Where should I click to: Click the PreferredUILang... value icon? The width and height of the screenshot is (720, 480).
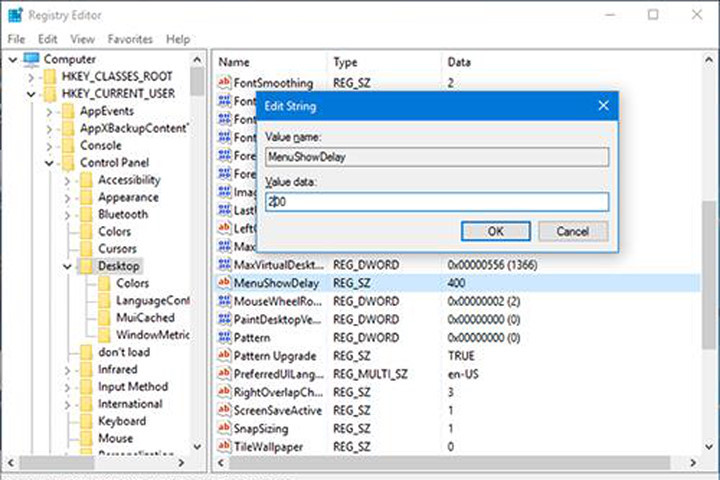[224, 374]
